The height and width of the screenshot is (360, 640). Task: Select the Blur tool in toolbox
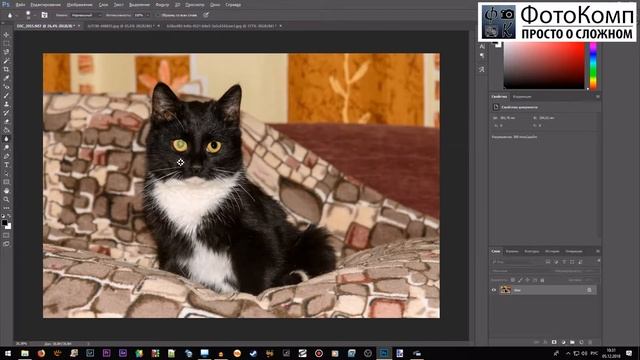pyautogui.click(x=6, y=139)
